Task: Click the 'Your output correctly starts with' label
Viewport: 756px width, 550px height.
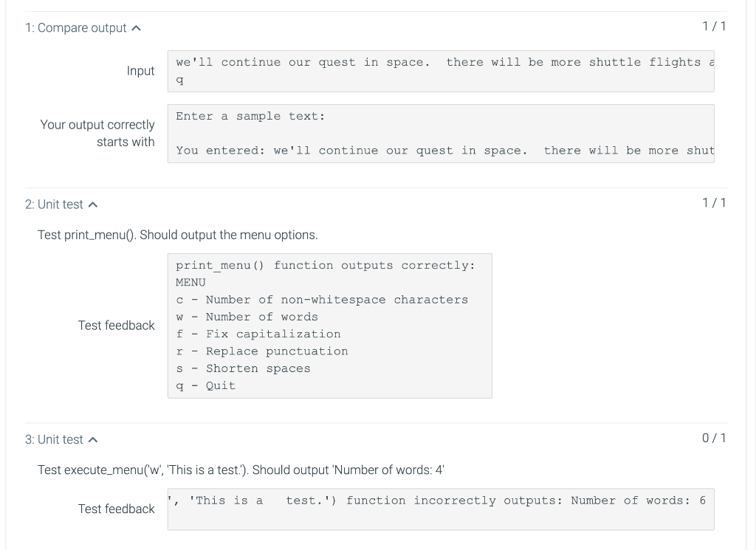Action: pyautogui.click(x=97, y=134)
